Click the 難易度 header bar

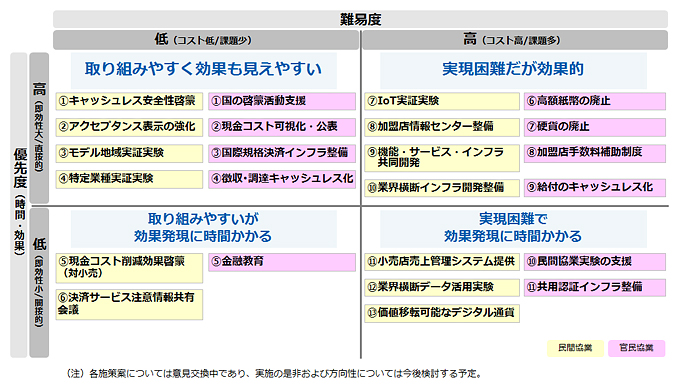click(x=360, y=20)
